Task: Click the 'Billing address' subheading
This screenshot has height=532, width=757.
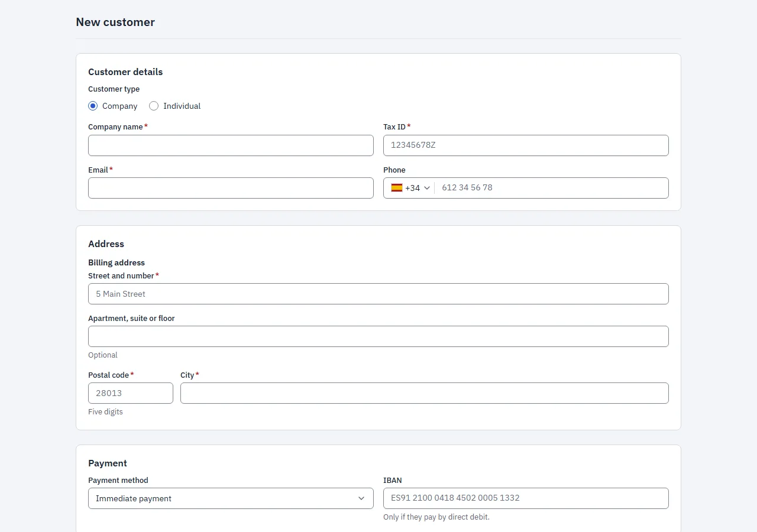Action: [x=117, y=262]
